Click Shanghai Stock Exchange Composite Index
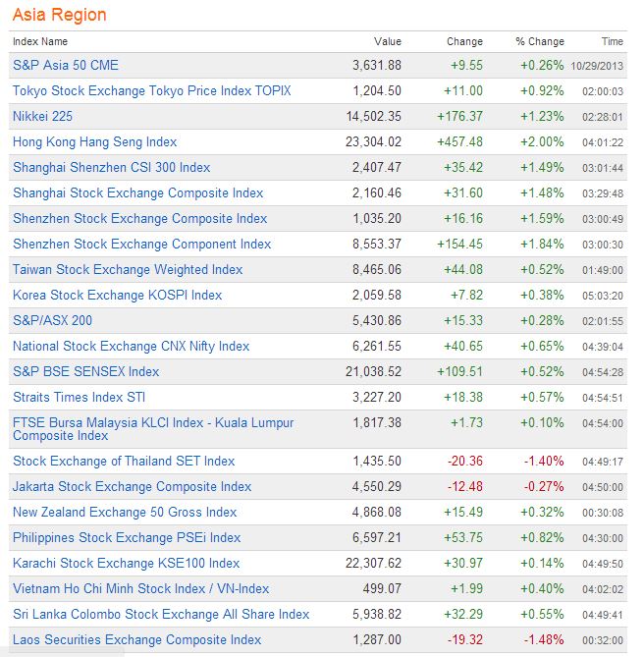 click(x=137, y=192)
